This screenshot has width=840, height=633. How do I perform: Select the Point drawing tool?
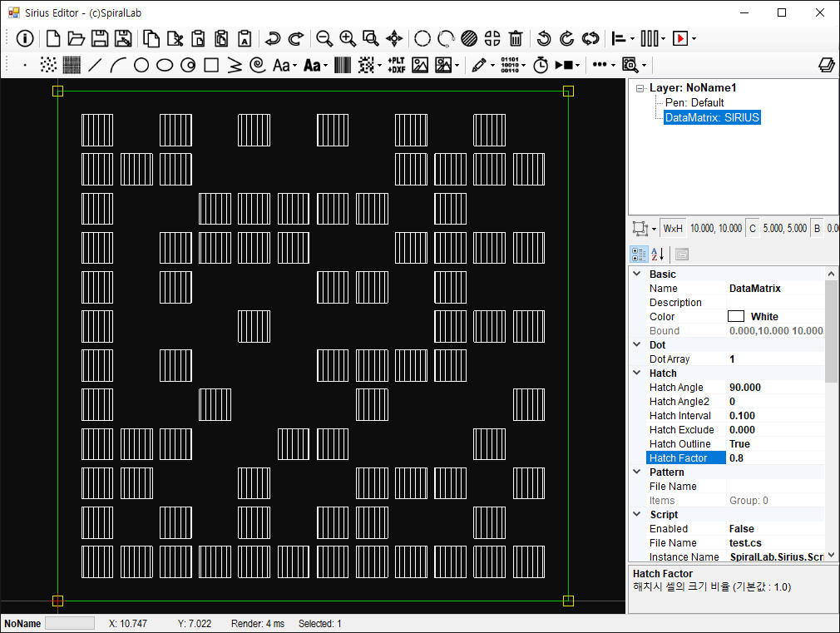[25, 66]
